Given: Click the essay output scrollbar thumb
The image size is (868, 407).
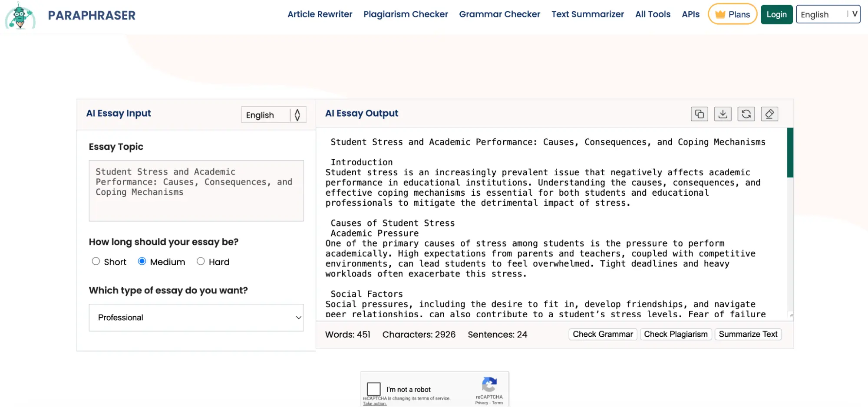Looking at the screenshot, I should point(790,153).
